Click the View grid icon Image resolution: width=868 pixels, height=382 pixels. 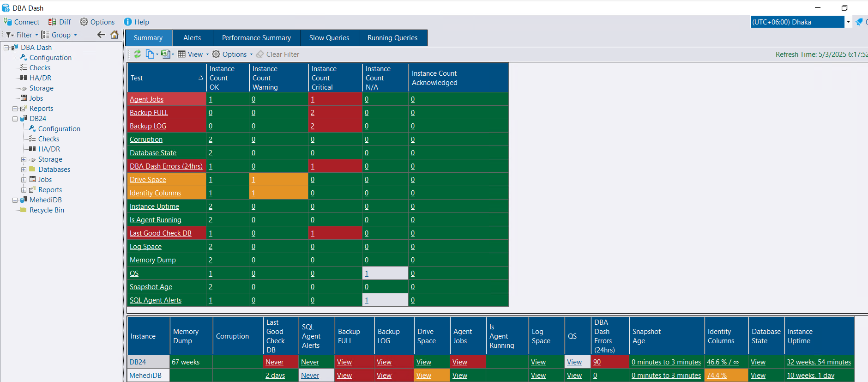point(182,54)
